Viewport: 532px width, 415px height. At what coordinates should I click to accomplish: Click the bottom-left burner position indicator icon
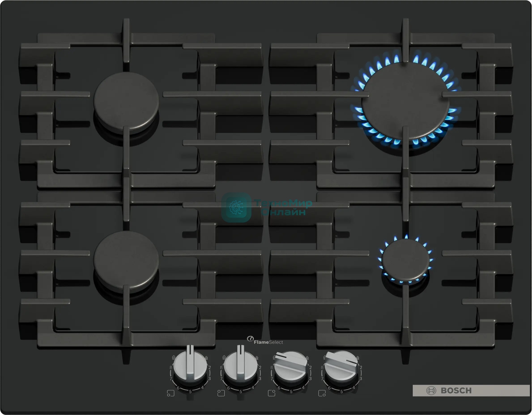click(x=170, y=393)
